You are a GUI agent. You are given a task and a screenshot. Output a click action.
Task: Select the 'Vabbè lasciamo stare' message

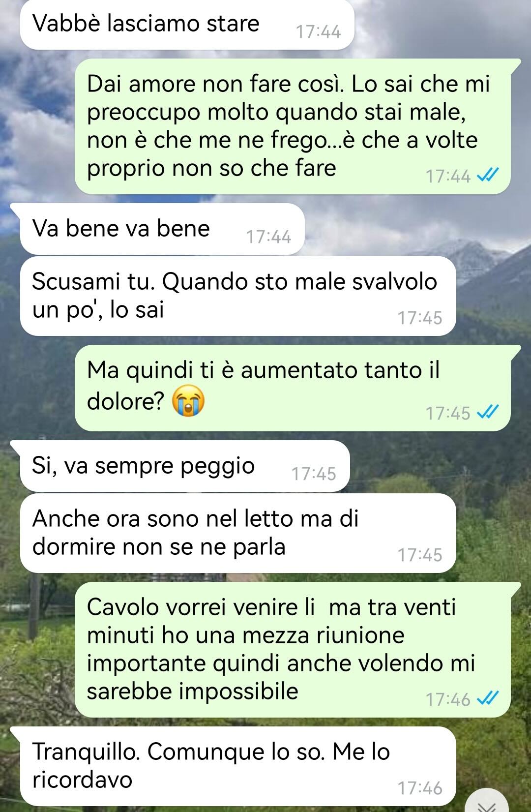(x=187, y=24)
